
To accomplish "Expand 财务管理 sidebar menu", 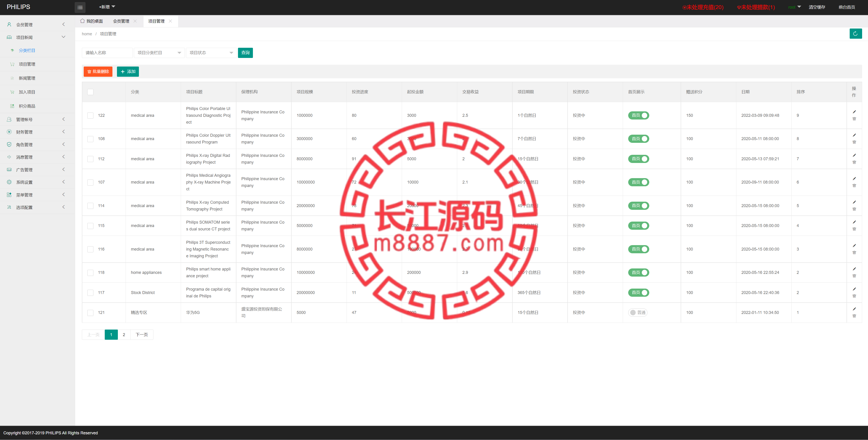I will tap(37, 132).
